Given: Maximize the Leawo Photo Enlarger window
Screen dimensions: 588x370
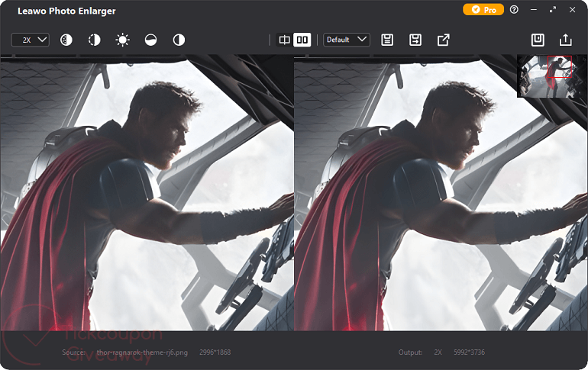Looking at the screenshot, I should [553, 10].
